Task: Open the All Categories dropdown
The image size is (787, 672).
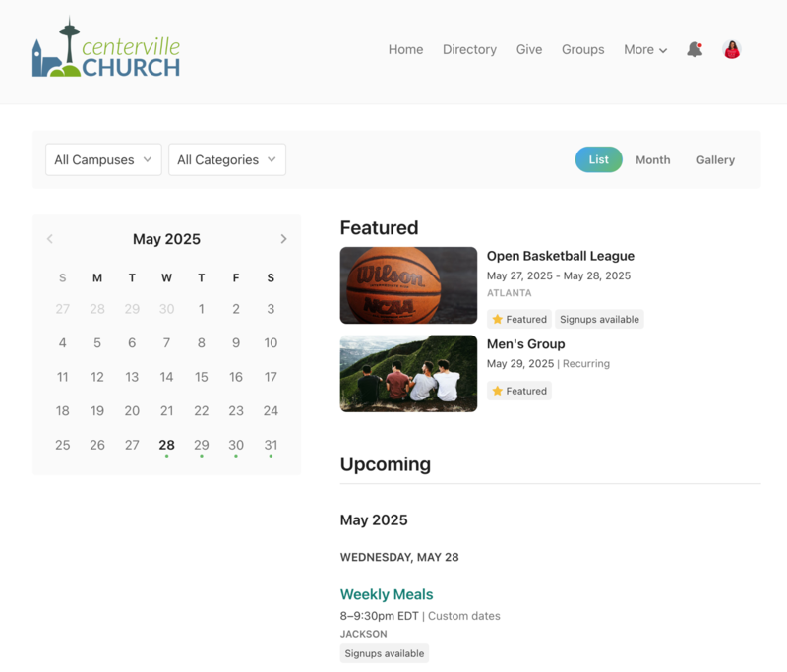Action: coord(226,159)
